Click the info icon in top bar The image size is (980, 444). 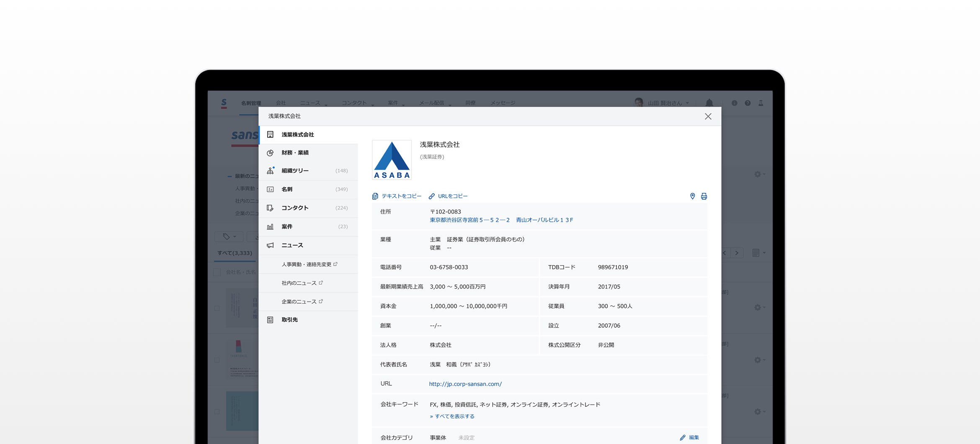pyautogui.click(x=734, y=103)
